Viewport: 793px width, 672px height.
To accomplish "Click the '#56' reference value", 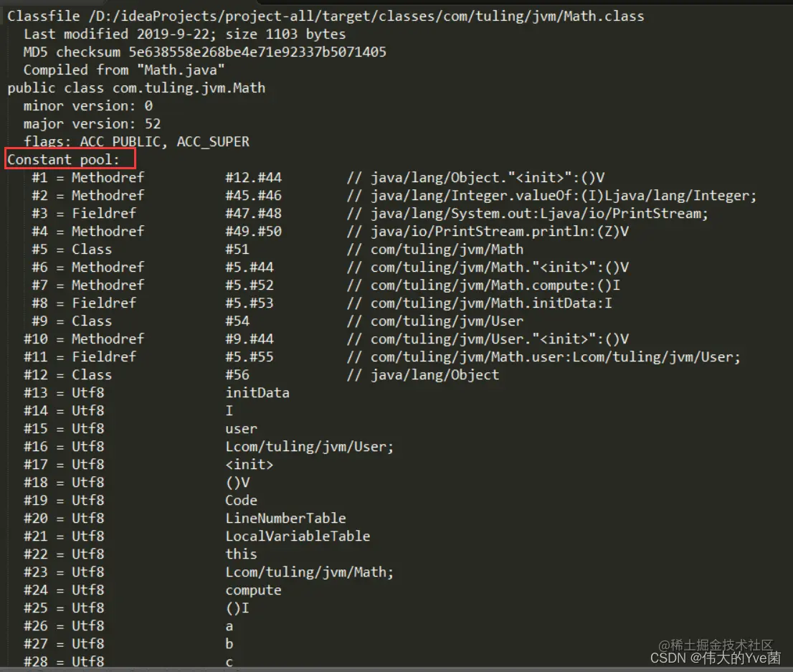I will pos(237,375).
